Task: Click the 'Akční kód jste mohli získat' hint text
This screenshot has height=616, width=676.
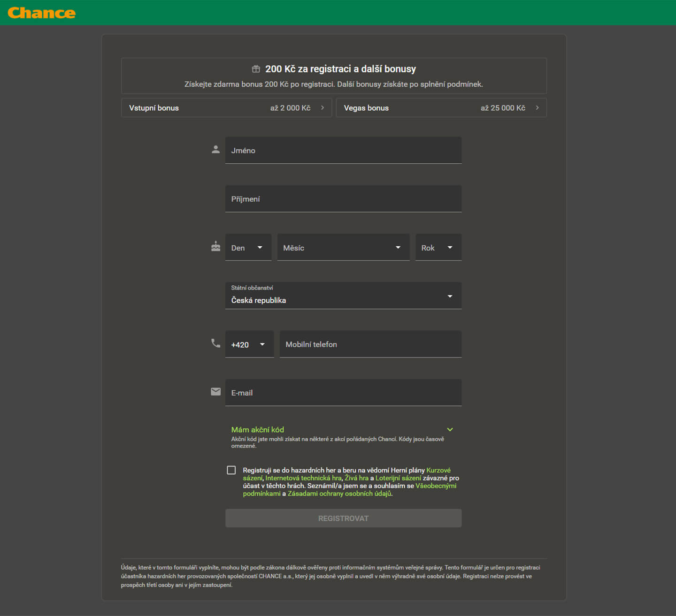Action: tap(338, 442)
